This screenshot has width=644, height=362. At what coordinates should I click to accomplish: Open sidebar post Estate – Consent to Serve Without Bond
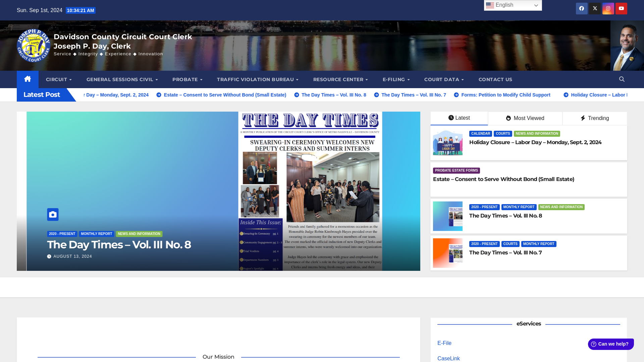pos(503,179)
